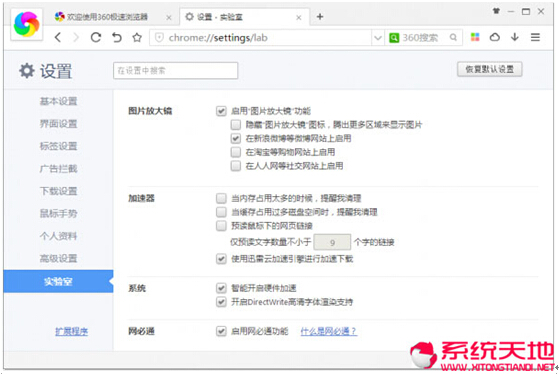Toggle 在淘宝等购物网站上启用 checkbox

pos(236,152)
